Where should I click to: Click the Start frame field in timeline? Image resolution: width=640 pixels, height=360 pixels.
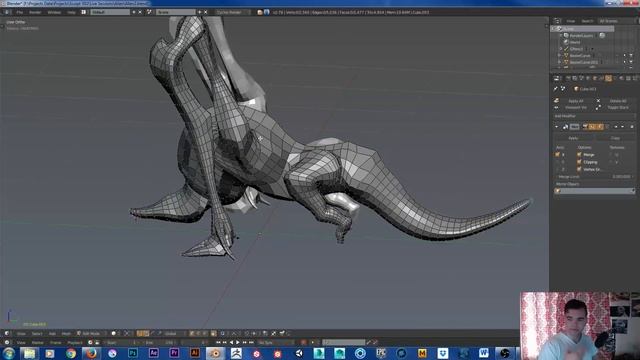tap(122, 342)
